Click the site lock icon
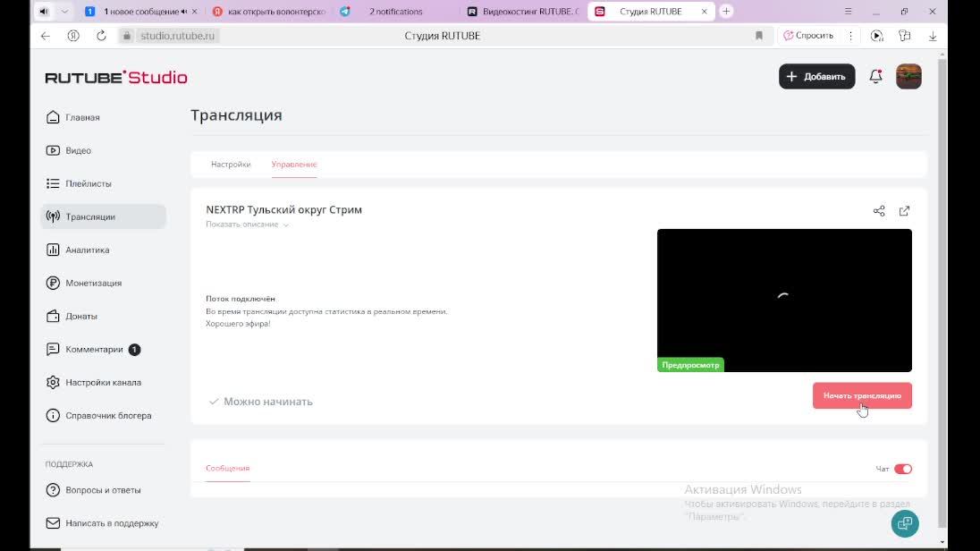The width and height of the screenshot is (980, 551). tap(126, 36)
